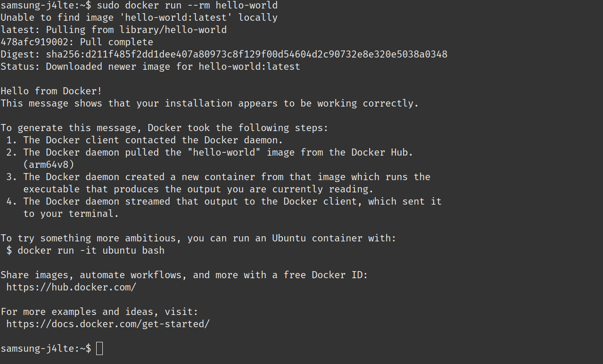Click the "Hello from Docker!" line
The height and width of the screenshot is (364, 603).
(51, 91)
